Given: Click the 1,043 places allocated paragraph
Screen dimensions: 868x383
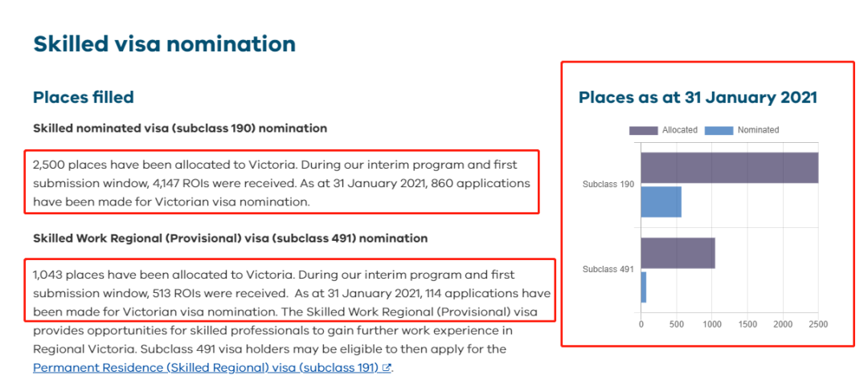Looking at the screenshot, I should pyautogui.click(x=291, y=293).
